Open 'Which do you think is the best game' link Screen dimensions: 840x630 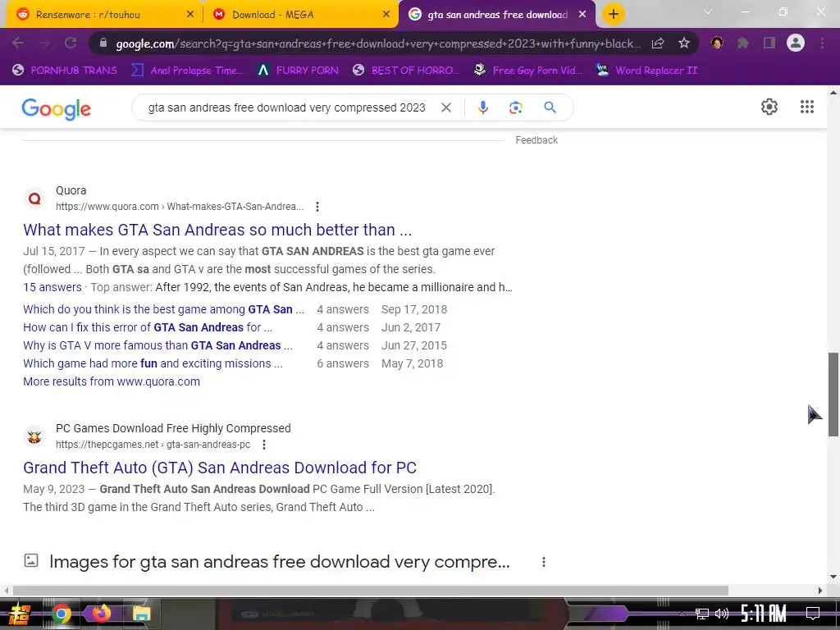[163, 309]
